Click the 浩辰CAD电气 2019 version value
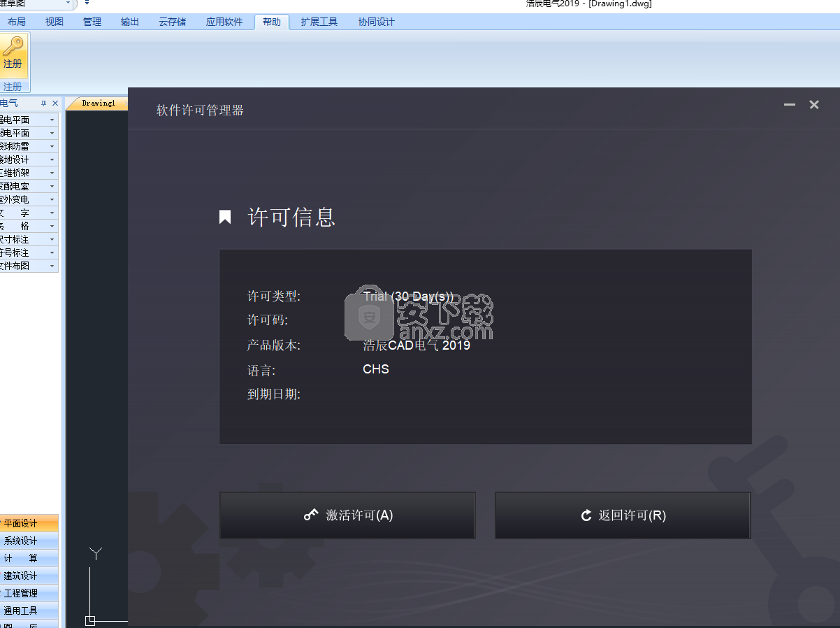This screenshot has width=840, height=628. [x=417, y=345]
